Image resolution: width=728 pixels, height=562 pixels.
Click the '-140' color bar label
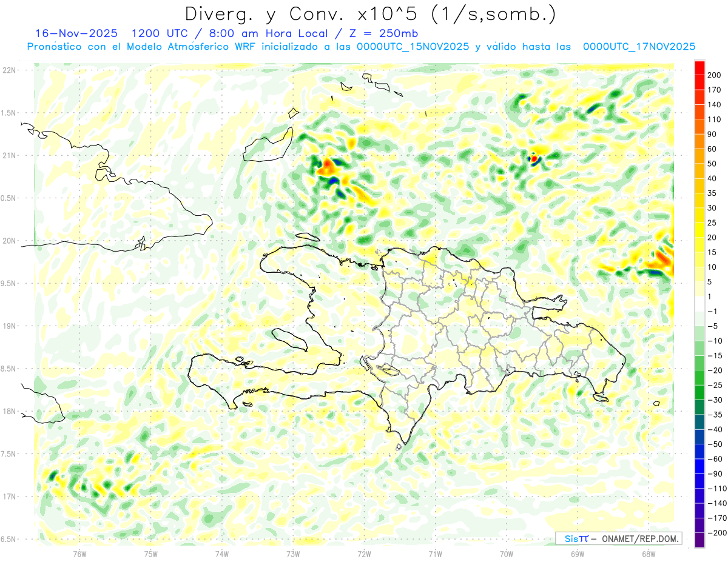[x=717, y=503]
